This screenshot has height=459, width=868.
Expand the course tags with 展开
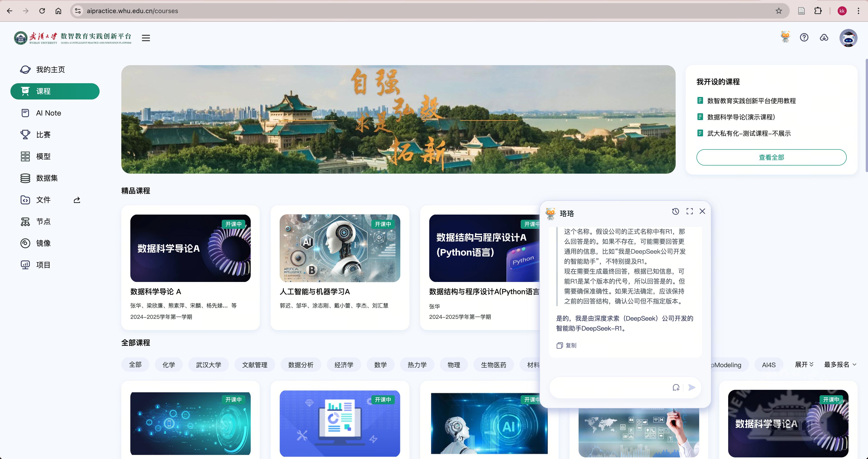click(804, 364)
